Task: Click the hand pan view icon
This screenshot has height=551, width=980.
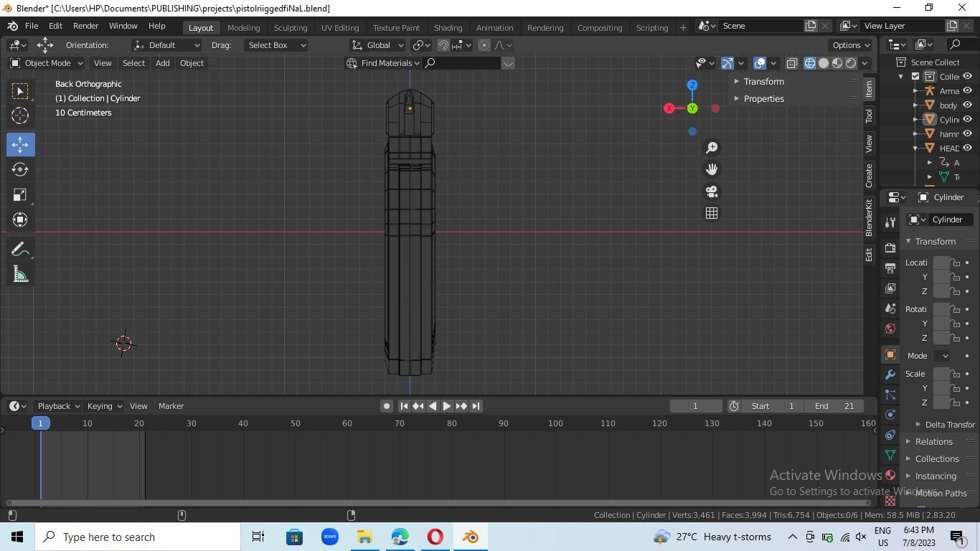Action: coord(712,169)
